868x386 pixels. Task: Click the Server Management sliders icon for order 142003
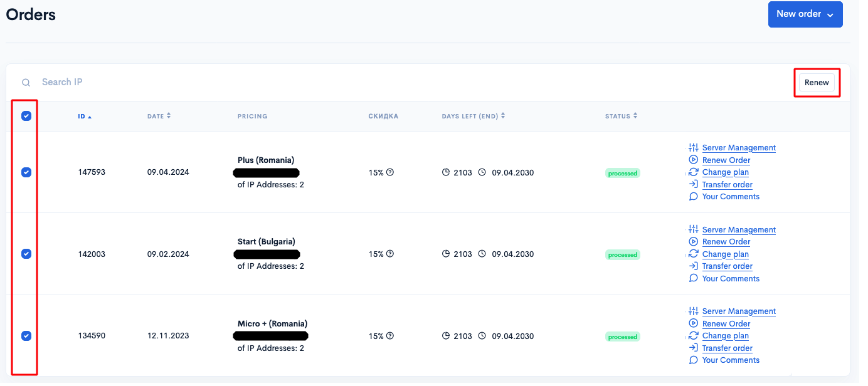point(693,229)
